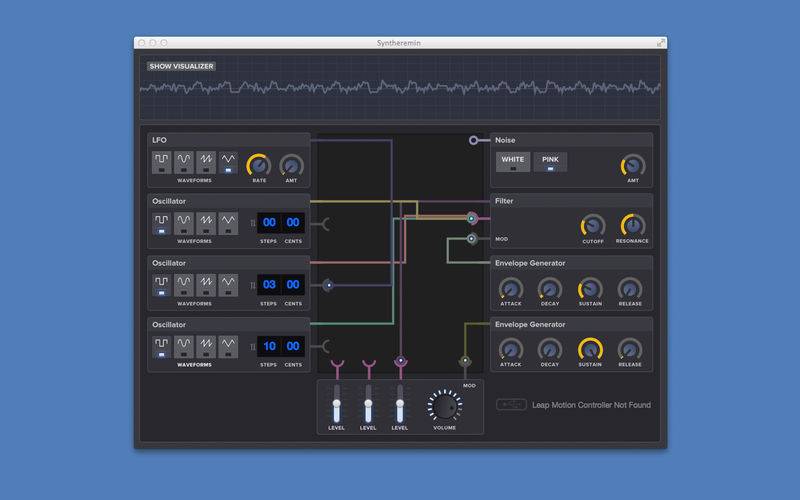
Task: Enable WHITE noise type
Action: (x=513, y=161)
